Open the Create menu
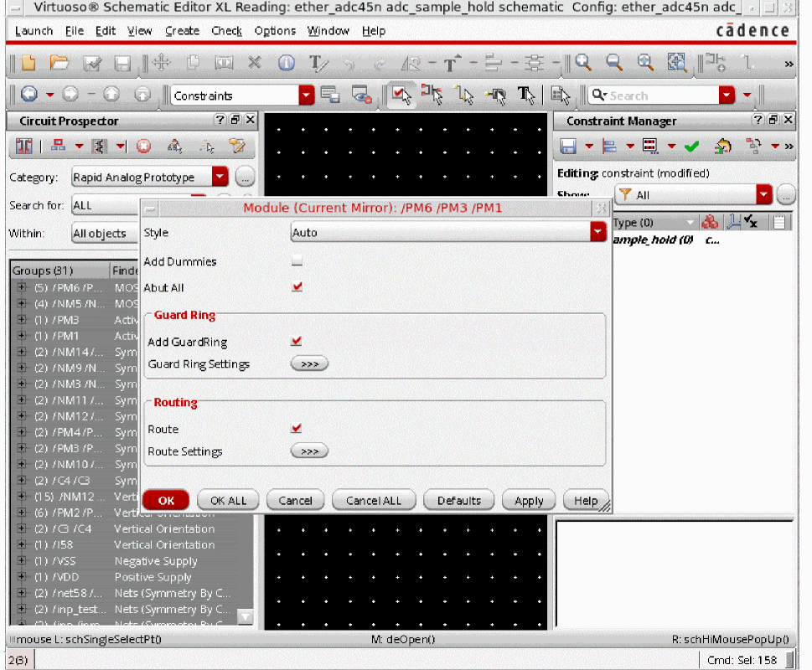Viewport: 812px width, 670px height. click(x=183, y=31)
